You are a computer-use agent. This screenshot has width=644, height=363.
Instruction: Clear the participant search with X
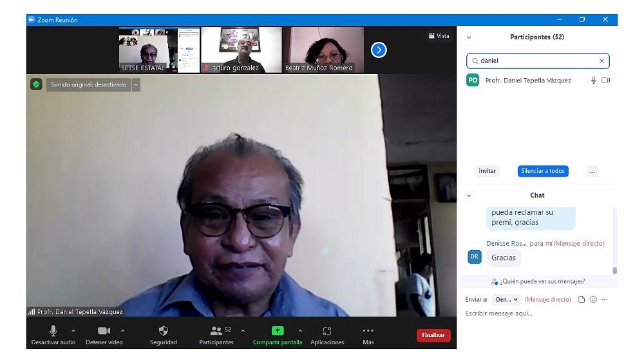pyautogui.click(x=601, y=61)
